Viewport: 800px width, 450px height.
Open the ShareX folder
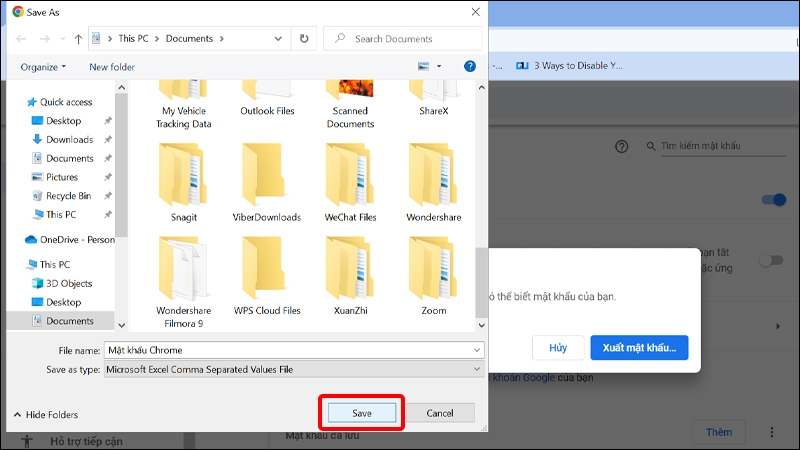[x=434, y=99]
